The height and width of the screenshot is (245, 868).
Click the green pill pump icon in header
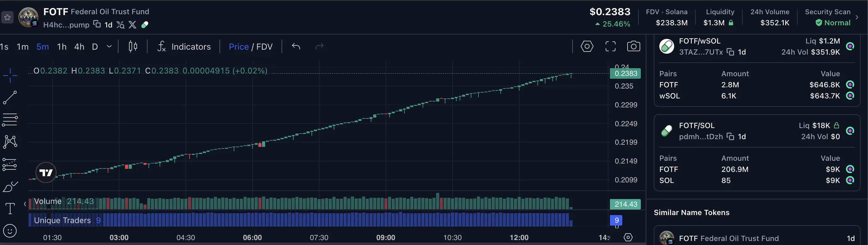(x=145, y=25)
